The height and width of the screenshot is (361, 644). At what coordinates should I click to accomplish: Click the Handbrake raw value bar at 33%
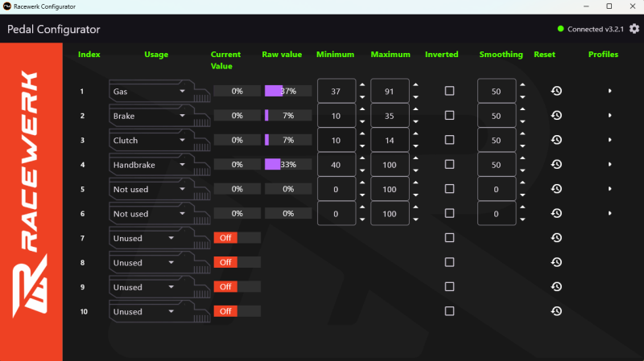point(288,165)
